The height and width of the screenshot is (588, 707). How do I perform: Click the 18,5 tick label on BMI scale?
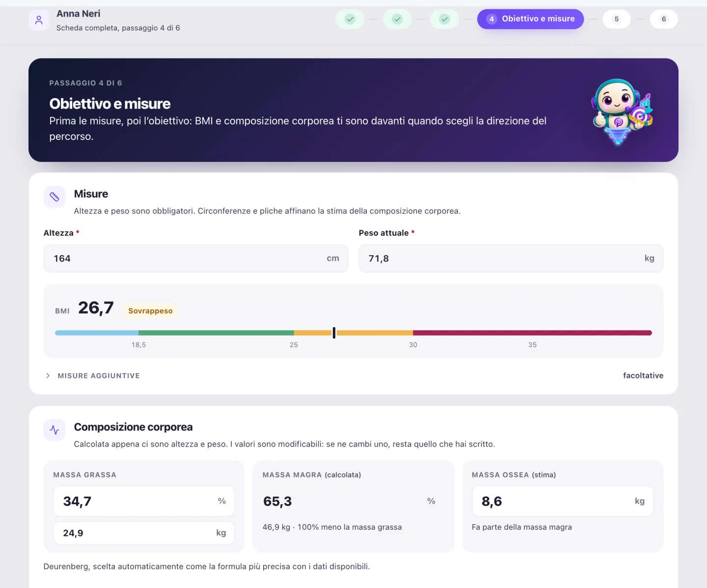point(138,345)
